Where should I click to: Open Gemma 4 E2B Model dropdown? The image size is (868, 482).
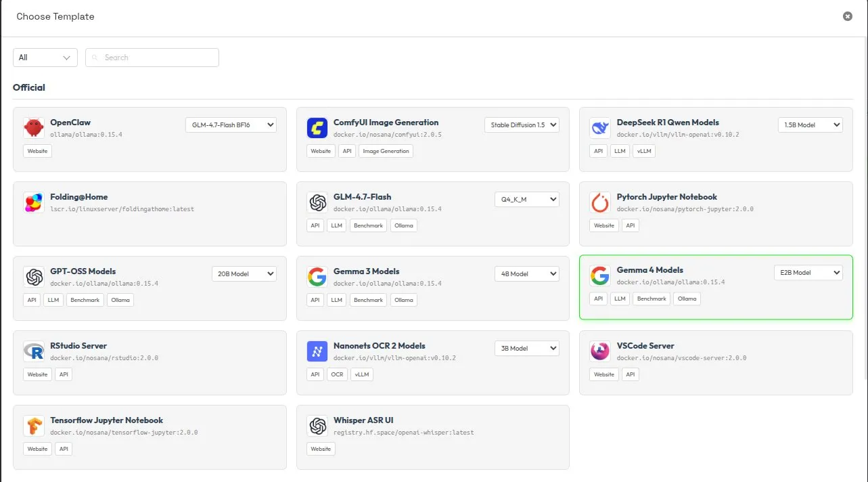point(808,272)
